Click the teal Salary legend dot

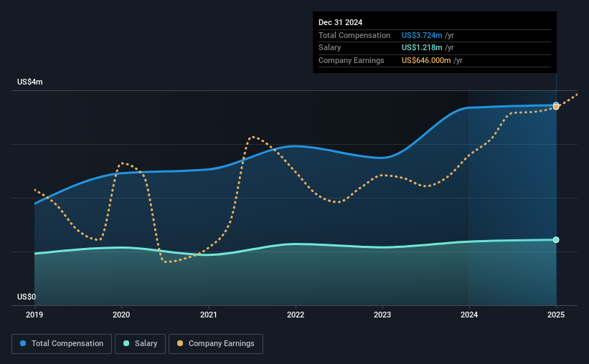tap(126, 343)
